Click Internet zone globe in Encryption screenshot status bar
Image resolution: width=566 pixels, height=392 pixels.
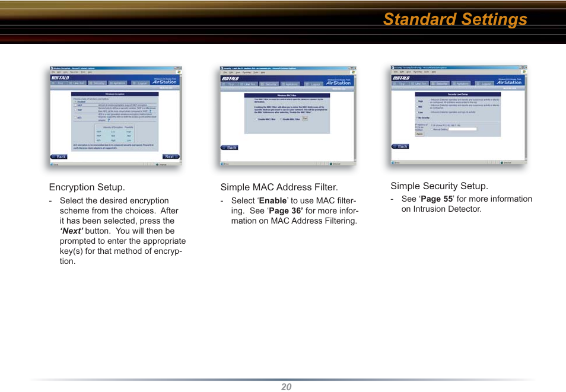click(157, 165)
